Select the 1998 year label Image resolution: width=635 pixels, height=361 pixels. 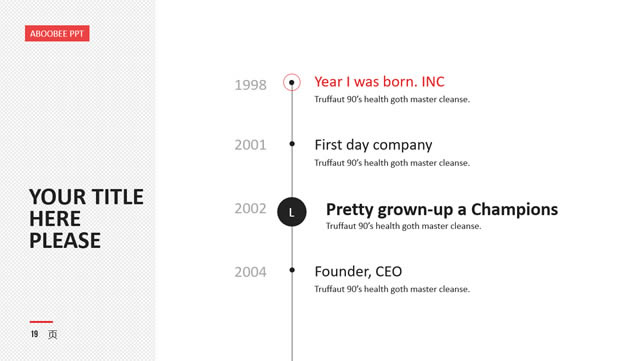pyautogui.click(x=250, y=85)
